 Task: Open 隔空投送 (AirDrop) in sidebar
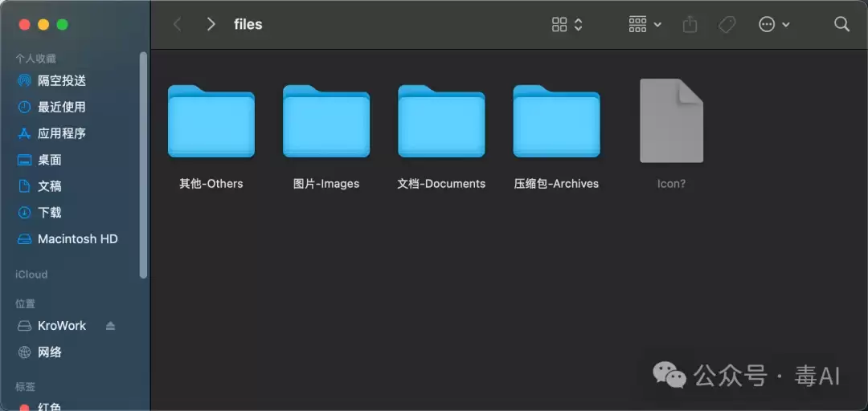click(77, 81)
